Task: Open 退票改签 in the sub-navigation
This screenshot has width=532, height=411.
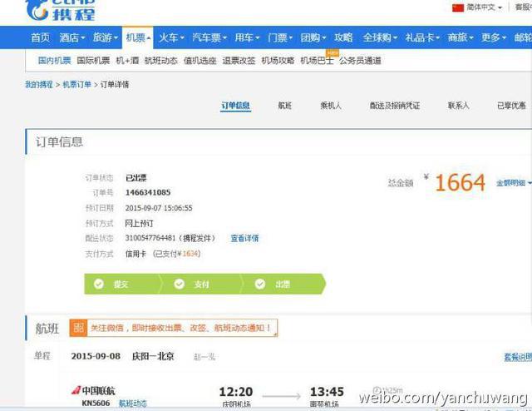Action: pyautogui.click(x=239, y=61)
